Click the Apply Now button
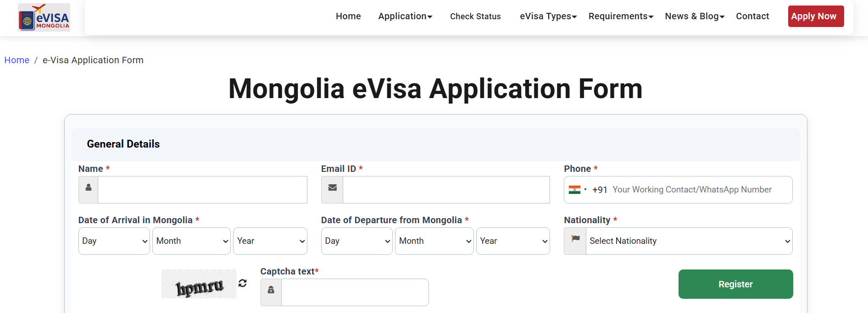The height and width of the screenshot is (313, 868). 816,16
